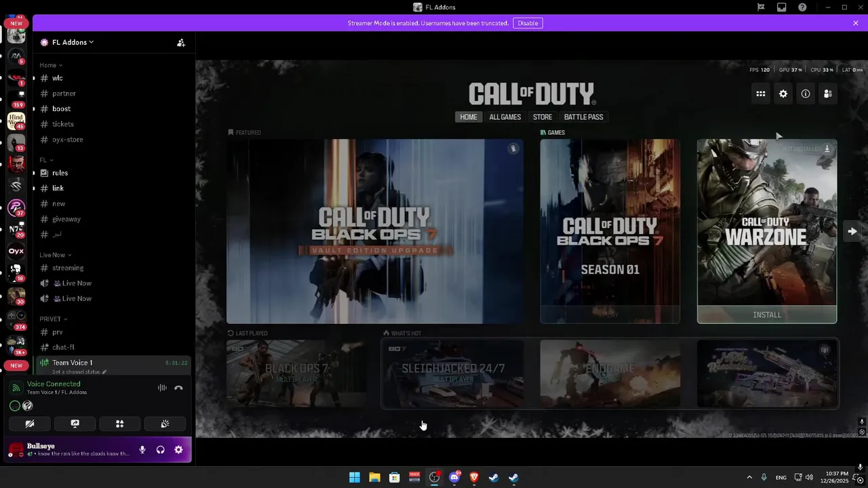Click download icon on Warzone card
This screenshot has width=868, height=488.
coord(827,148)
